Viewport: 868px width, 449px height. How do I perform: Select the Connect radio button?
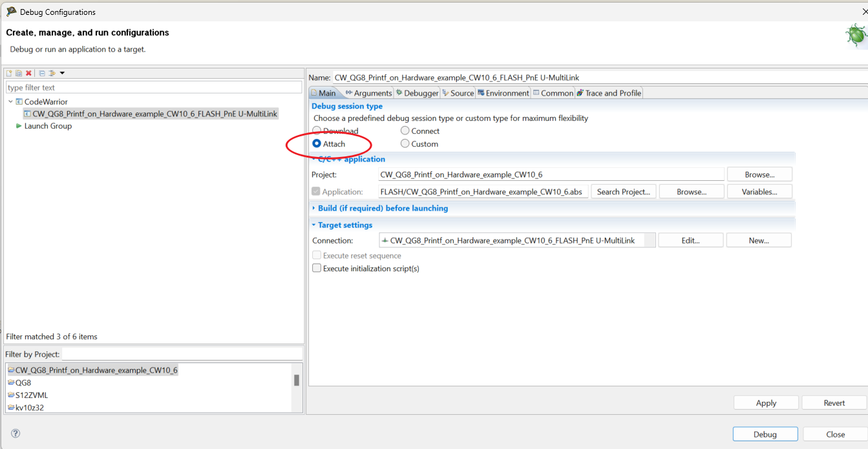[x=405, y=131]
